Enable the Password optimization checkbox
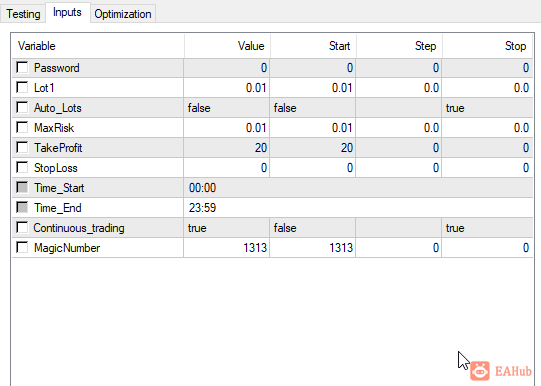The image size is (541, 386). click(22, 68)
